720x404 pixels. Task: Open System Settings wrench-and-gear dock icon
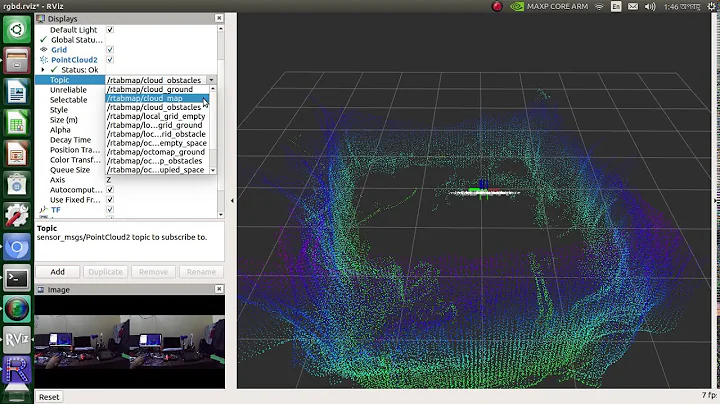click(x=17, y=215)
